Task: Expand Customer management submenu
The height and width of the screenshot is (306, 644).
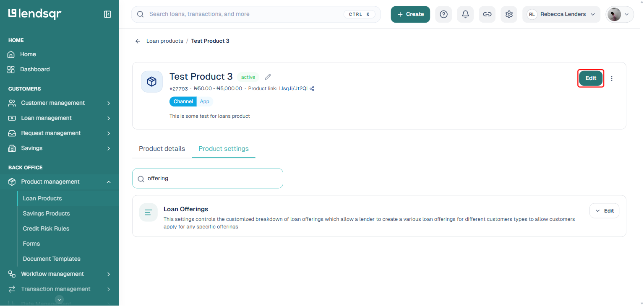Action: pos(109,103)
